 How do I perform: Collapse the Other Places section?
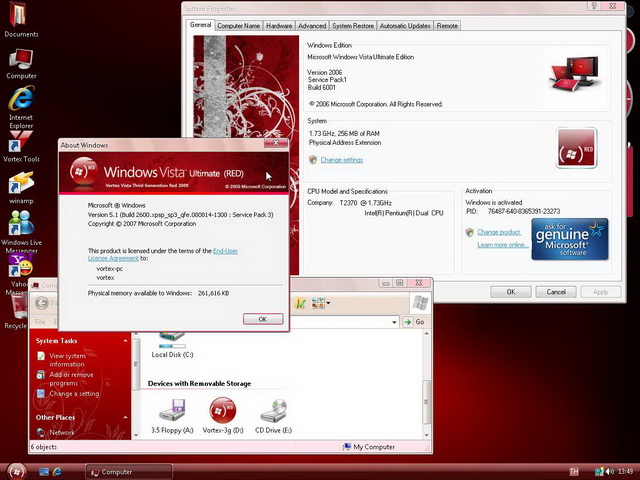(125, 417)
